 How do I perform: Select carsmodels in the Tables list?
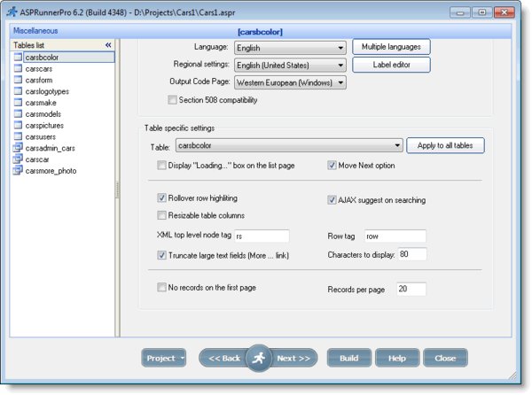pos(43,114)
